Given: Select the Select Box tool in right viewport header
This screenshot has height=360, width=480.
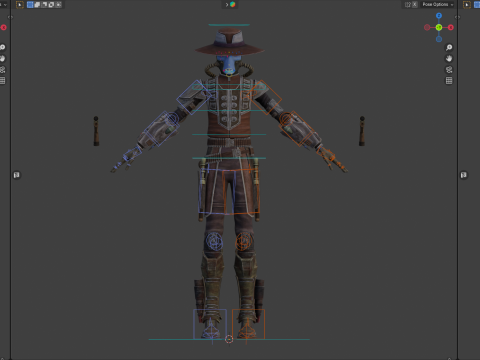Looking at the screenshot, I should click(x=467, y=5).
